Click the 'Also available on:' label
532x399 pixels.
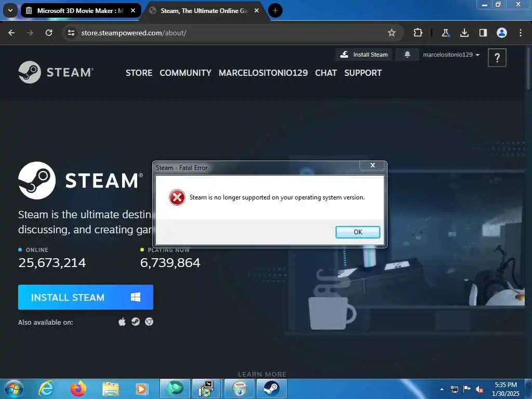pos(46,322)
